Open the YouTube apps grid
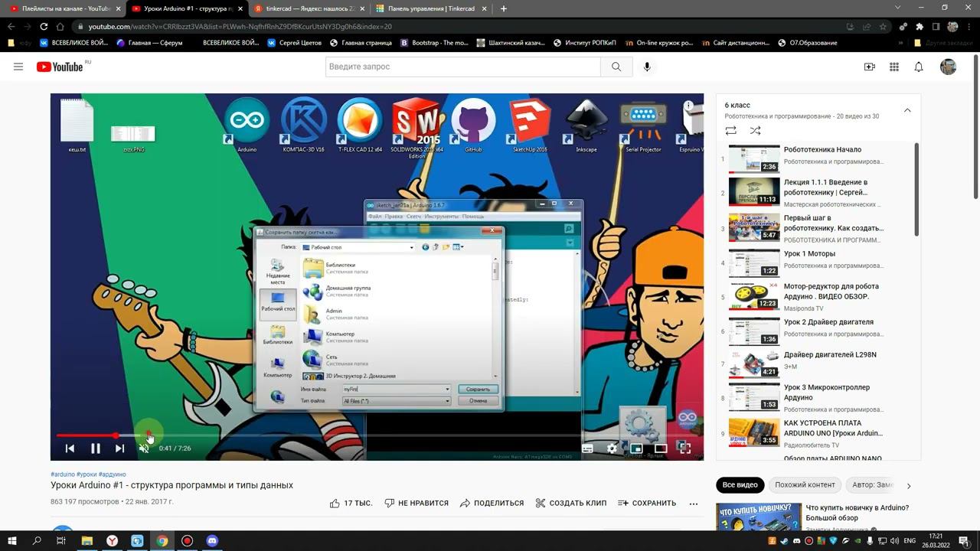980x551 pixels. click(x=894, y=67)
